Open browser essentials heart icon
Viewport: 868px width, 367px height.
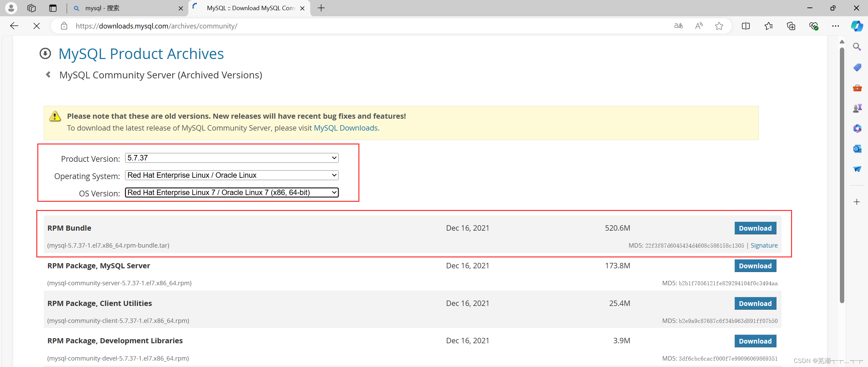(814, 26)
